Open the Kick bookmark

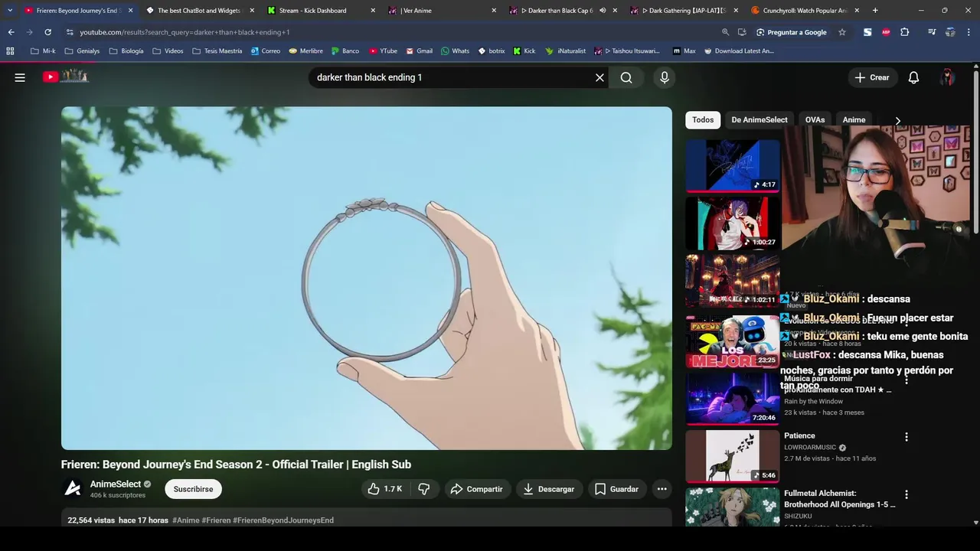pos(524,51)
